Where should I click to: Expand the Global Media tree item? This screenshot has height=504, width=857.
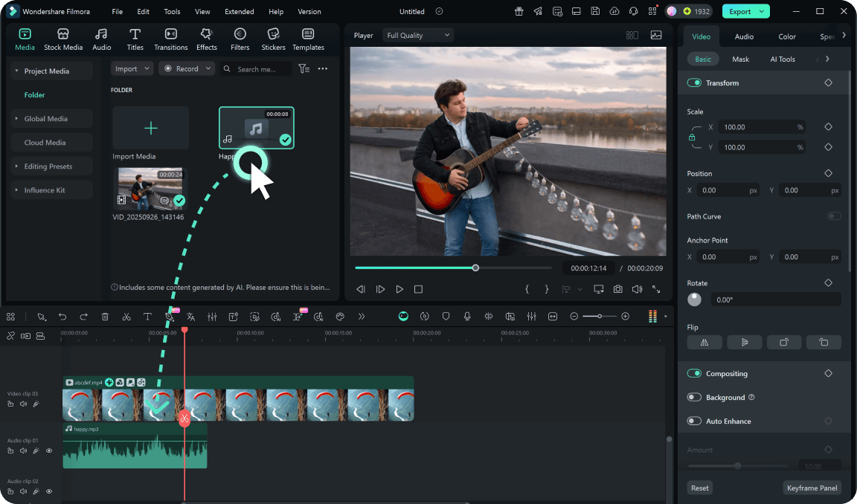tap(17, 119)
